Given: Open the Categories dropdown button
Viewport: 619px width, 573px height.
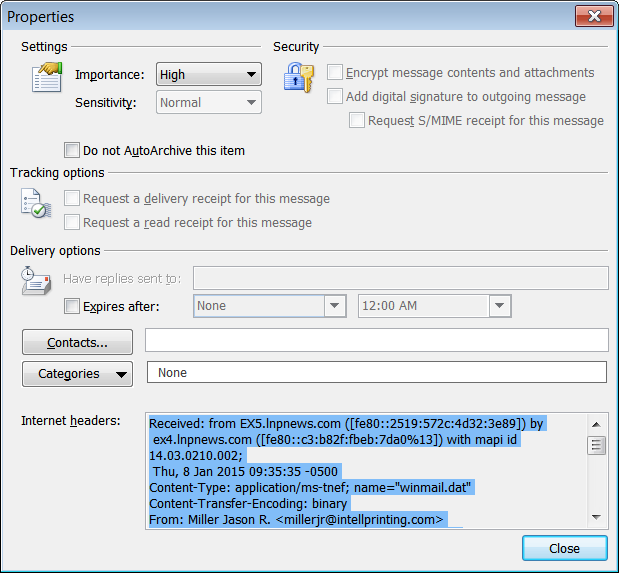Looking at the screenshot, I should click(77, 374).
